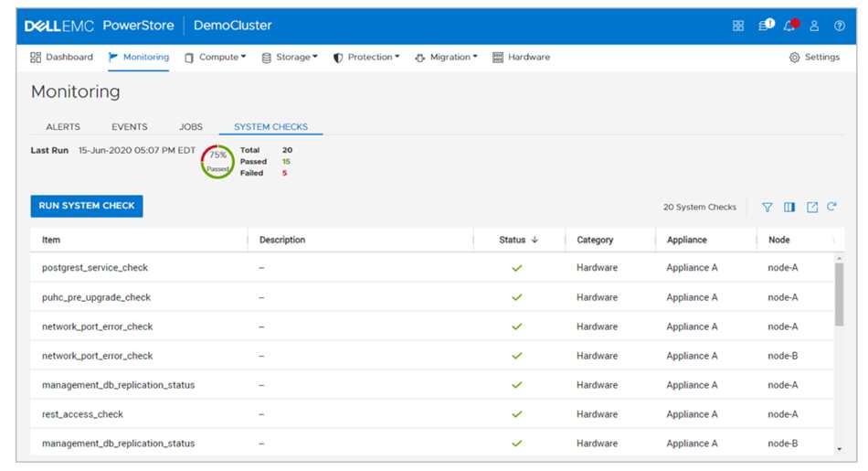868x471 pixels.
Task: Switch to the ALERTS tab
Action: [63, 127]
